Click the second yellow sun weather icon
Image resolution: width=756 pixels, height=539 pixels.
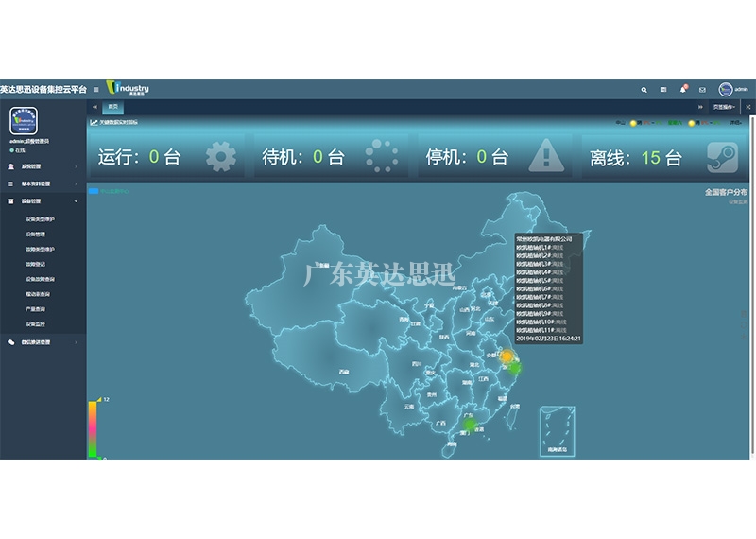692,123
